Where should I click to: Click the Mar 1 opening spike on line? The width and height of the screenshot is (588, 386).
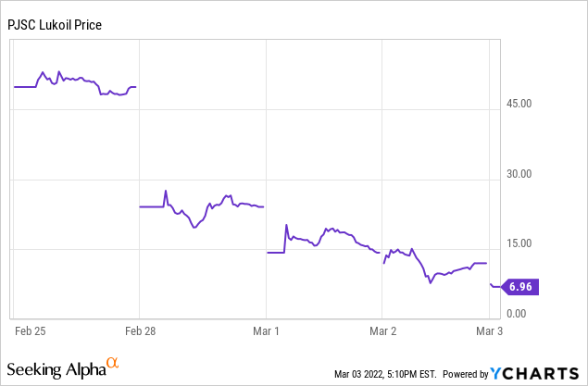pos(286,225)
